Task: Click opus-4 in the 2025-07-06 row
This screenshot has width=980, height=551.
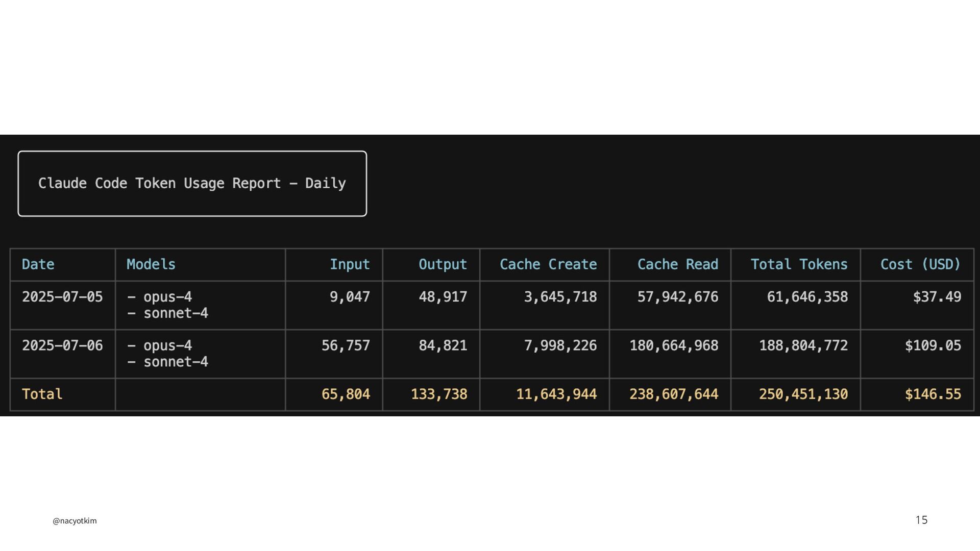Action: (x=167, y=345)
